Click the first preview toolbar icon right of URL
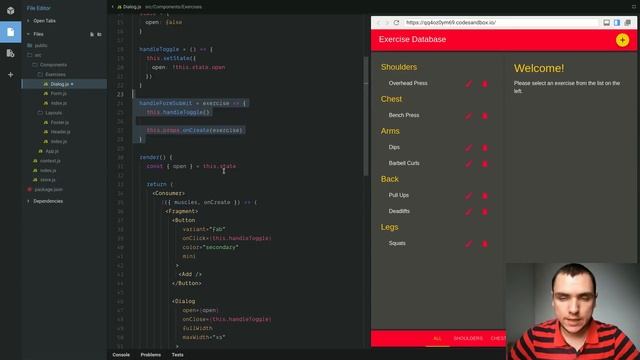 click(607, 22)
